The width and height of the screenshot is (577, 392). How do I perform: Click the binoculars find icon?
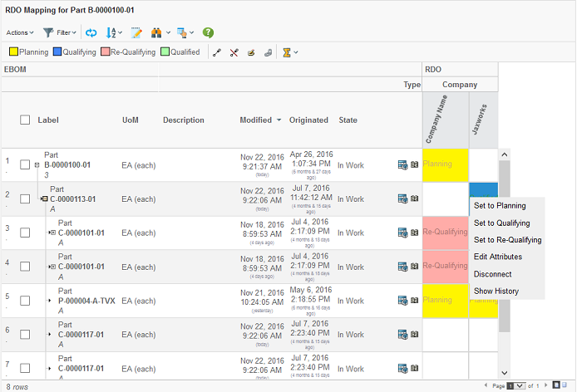pyautogui.click(x=156, y=32)
